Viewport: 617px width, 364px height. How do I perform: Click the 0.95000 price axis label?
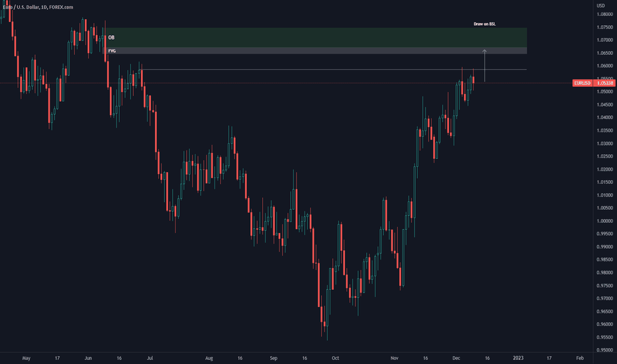pyautogui.click(x=605, y=350)
